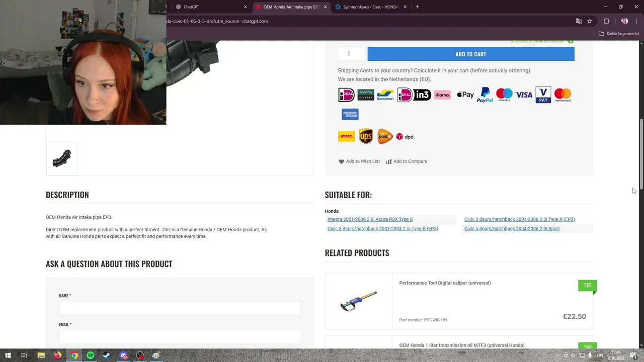Click the FIN keyboard language indicator
The image size is (644, 362).
pyautogui.click(x=600, y=355)
